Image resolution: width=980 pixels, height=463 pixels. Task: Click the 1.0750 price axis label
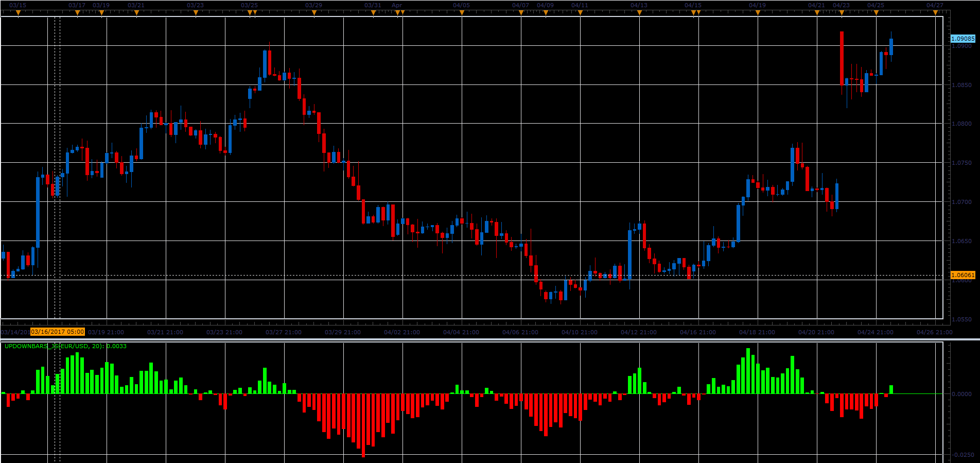tap(962, 163)
